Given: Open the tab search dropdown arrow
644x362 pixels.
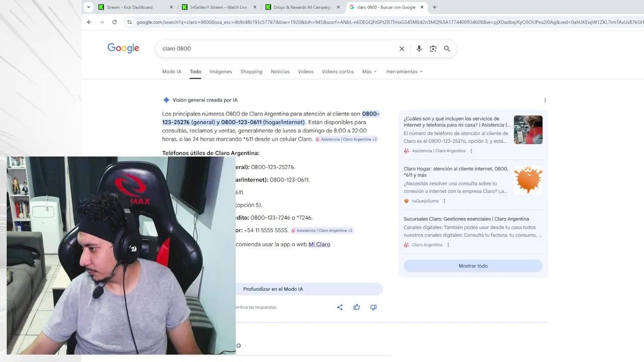Looking at the screenshot, I should tap(89, 7).
